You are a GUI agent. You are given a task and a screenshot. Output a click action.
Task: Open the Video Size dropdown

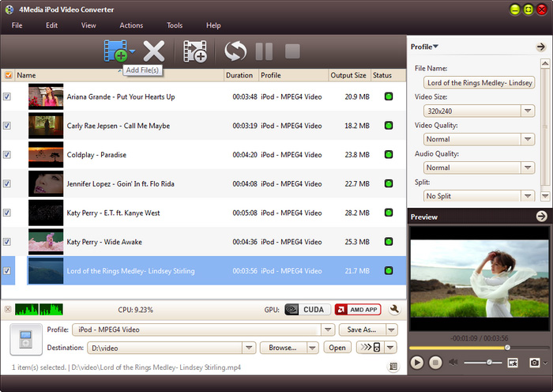point(528,111)
